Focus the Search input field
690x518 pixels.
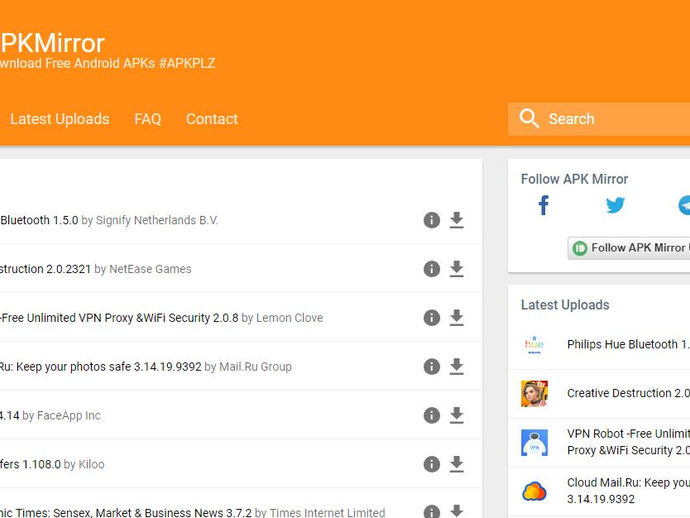[x=599, y=119]
